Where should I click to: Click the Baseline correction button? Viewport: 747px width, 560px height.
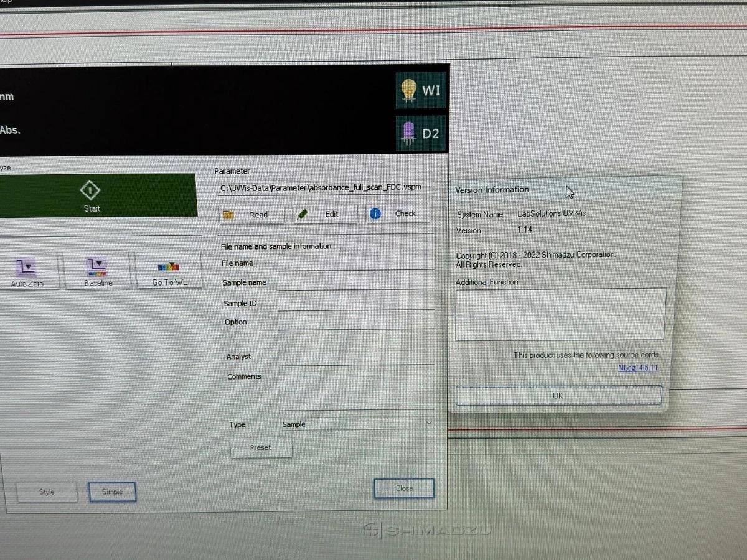pyautogui.click(x=98, y=271)
